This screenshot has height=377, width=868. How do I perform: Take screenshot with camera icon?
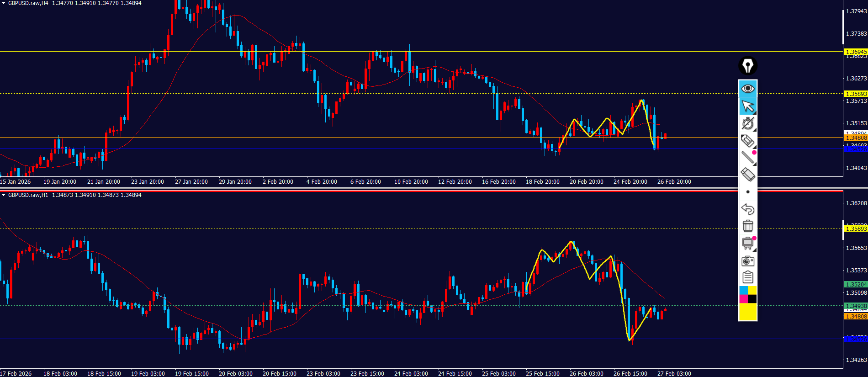pos(747,261)
